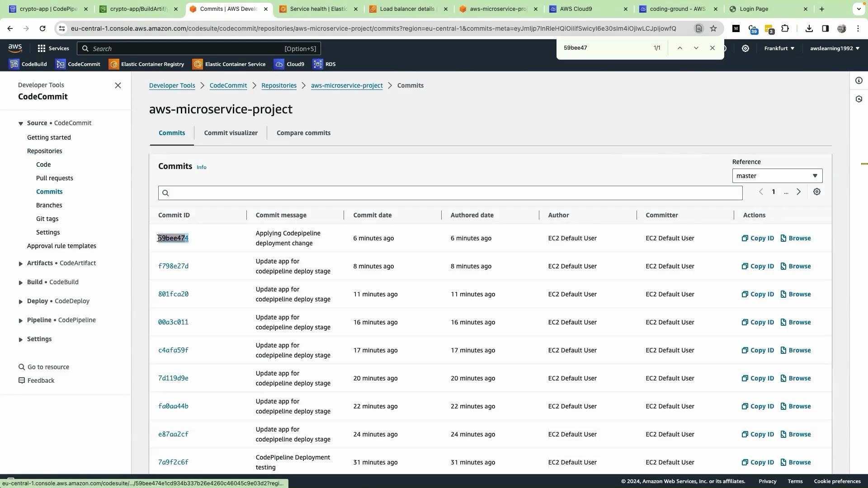868x488 pixels.
Task: Open the Commits Info link
Action: pos(202,167)
